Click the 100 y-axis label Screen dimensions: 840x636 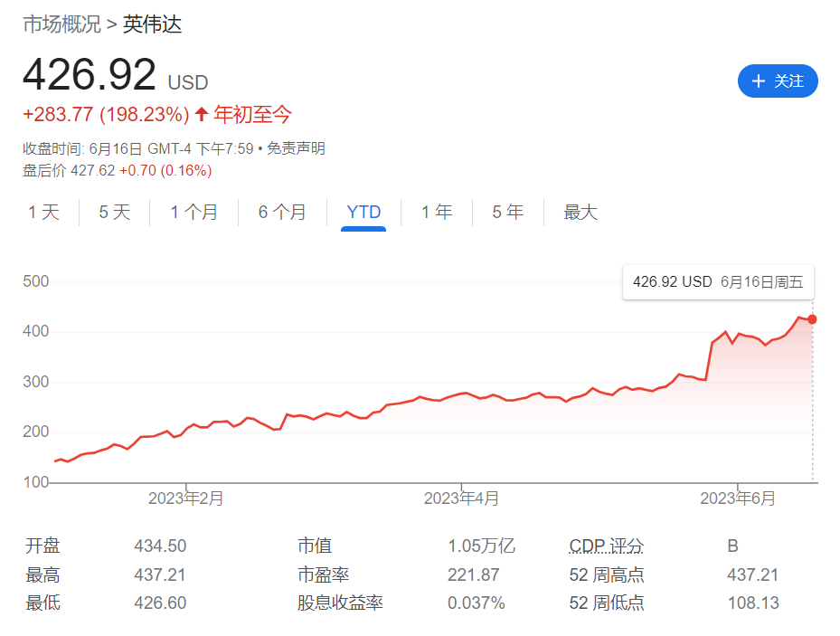36,482
